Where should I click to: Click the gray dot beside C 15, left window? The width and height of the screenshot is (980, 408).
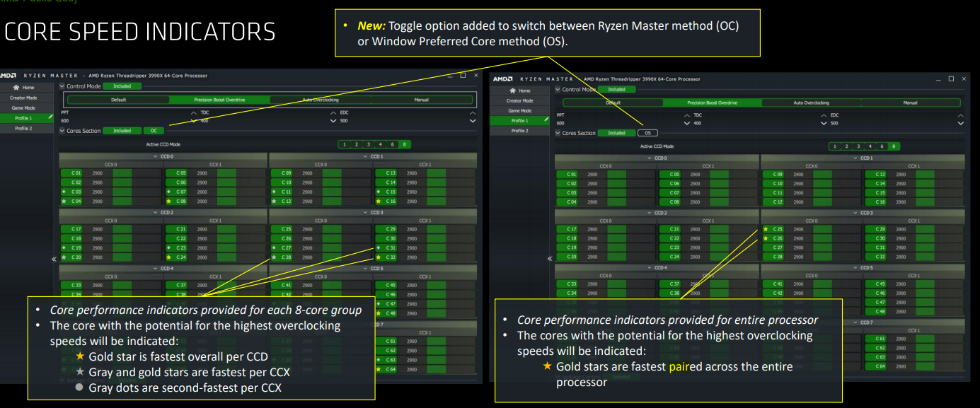point(377,192)
